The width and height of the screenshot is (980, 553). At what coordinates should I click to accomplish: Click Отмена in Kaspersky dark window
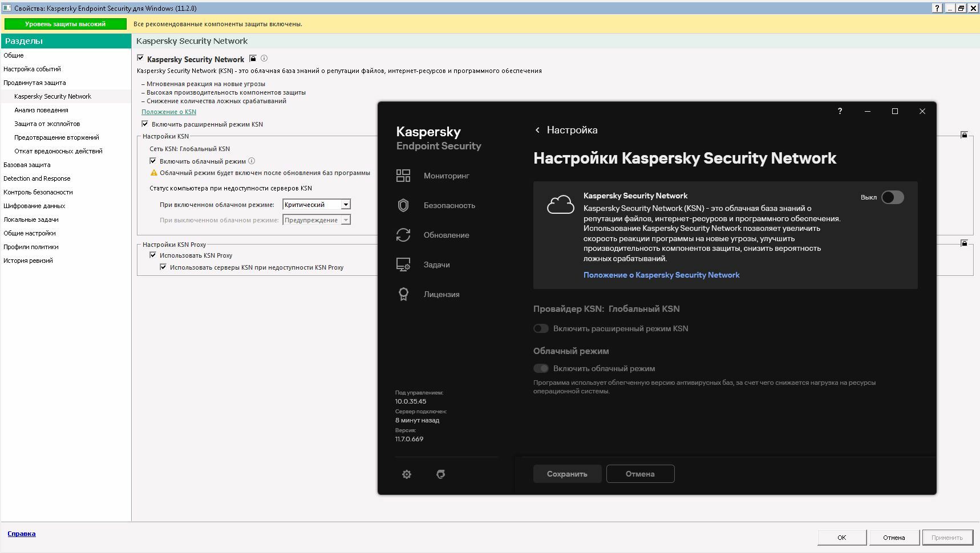click(640, 474)
